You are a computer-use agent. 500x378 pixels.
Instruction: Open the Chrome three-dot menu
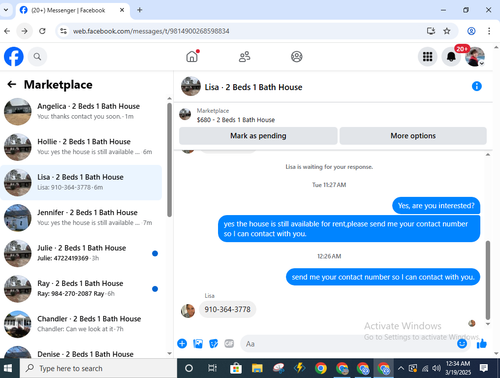click(489, 31)
